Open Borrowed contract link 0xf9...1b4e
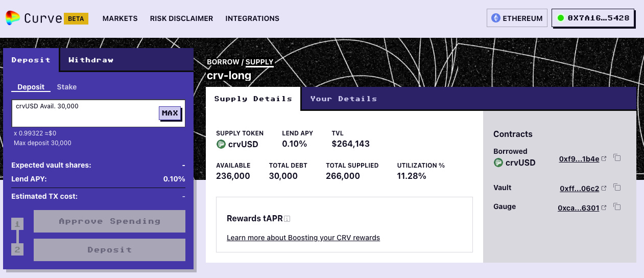 [579, 159]
